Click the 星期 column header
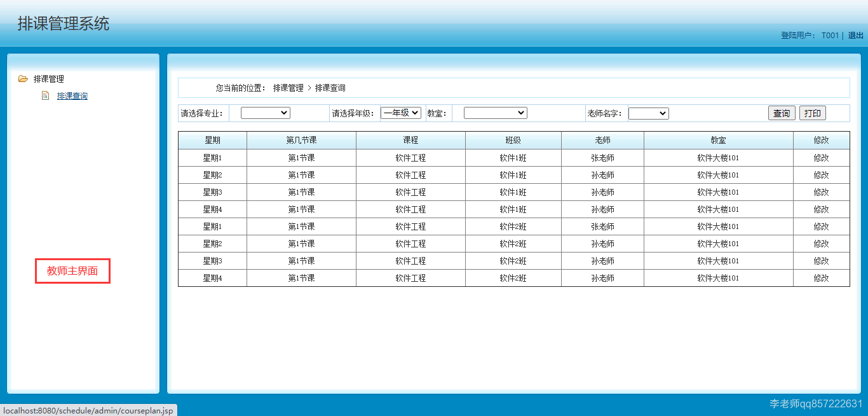868x416 pixels. pos(212,140)
